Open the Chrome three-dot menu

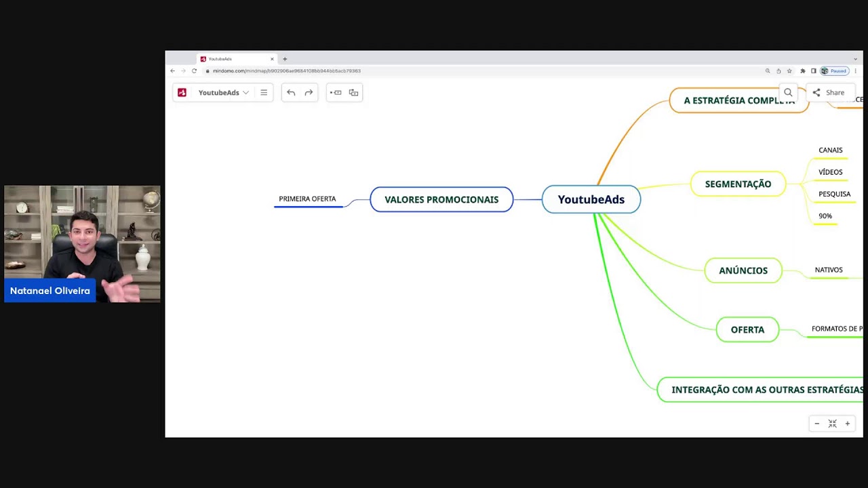(x=855, y=70)
